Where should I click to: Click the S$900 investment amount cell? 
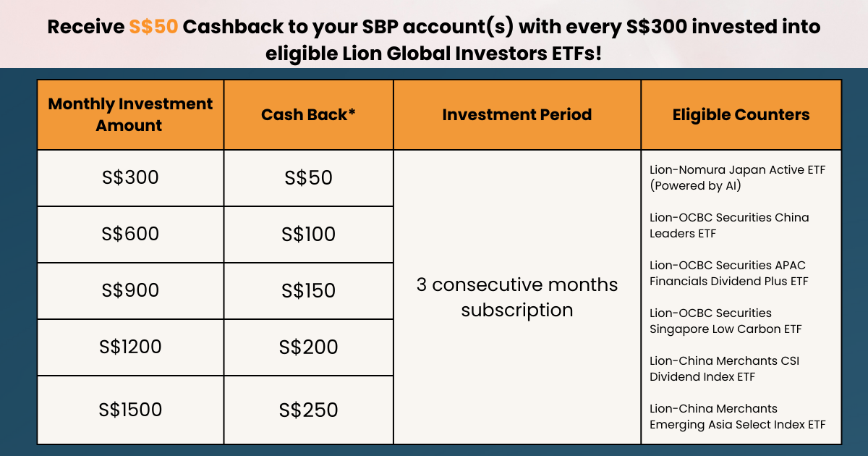(x=130, y=291)
